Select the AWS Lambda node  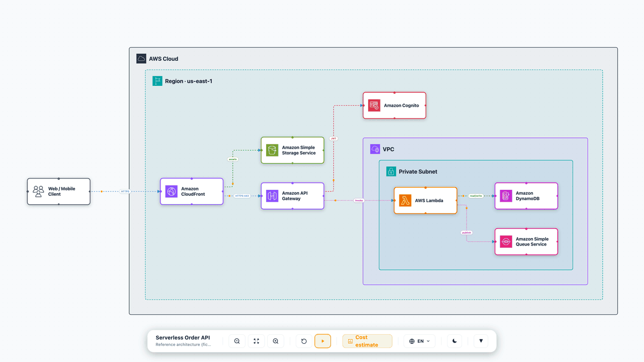[426, 201]
